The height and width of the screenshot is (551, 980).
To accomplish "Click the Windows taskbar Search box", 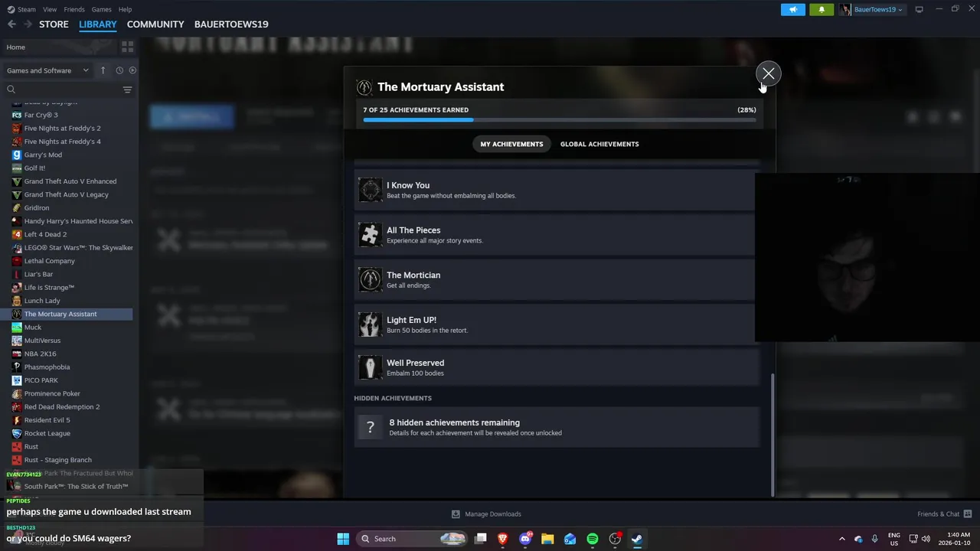I will [412, 539].
